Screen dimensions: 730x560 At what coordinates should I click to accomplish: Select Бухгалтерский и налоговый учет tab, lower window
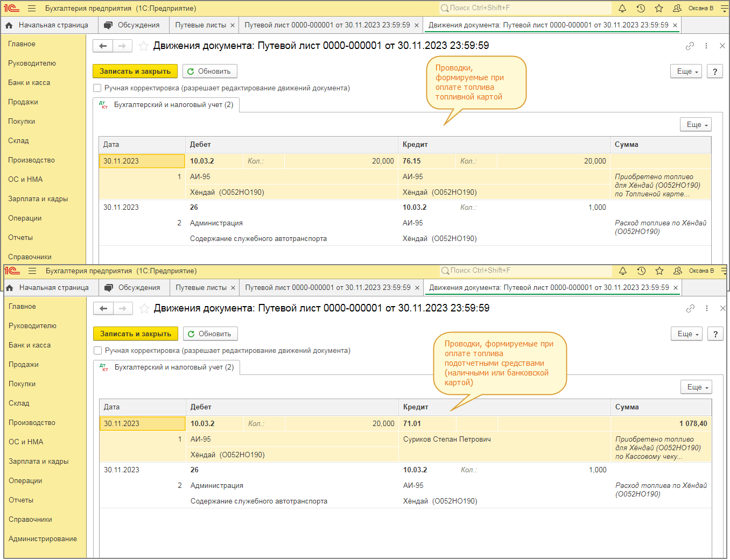pos(167,367)
